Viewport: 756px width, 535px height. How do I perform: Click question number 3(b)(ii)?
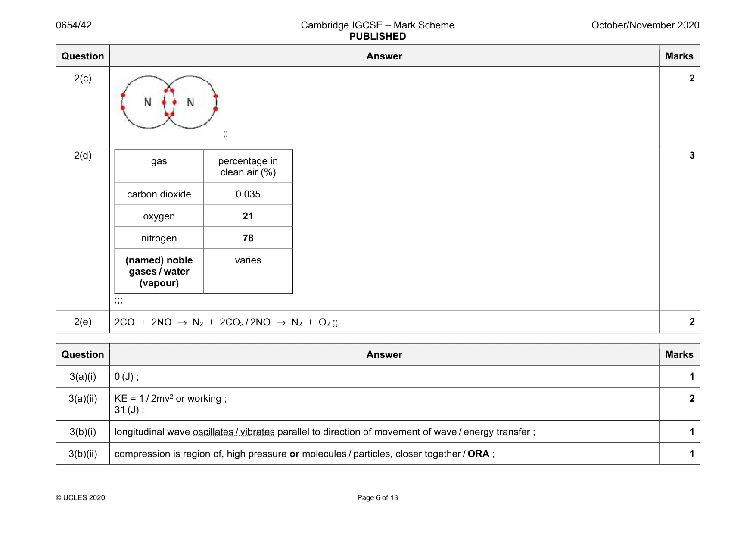pos(83,454)
